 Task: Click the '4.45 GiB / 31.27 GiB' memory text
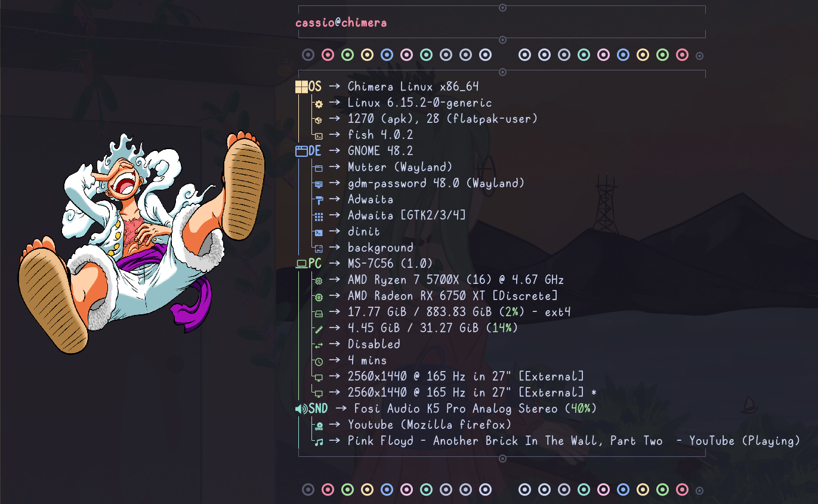[413, 329]
